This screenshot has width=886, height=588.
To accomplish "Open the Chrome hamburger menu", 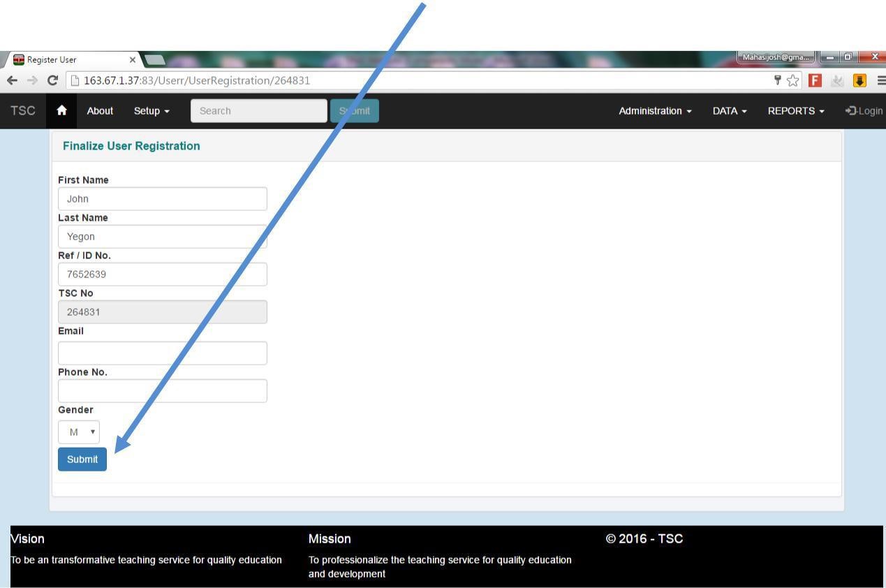I will point(880,80).
